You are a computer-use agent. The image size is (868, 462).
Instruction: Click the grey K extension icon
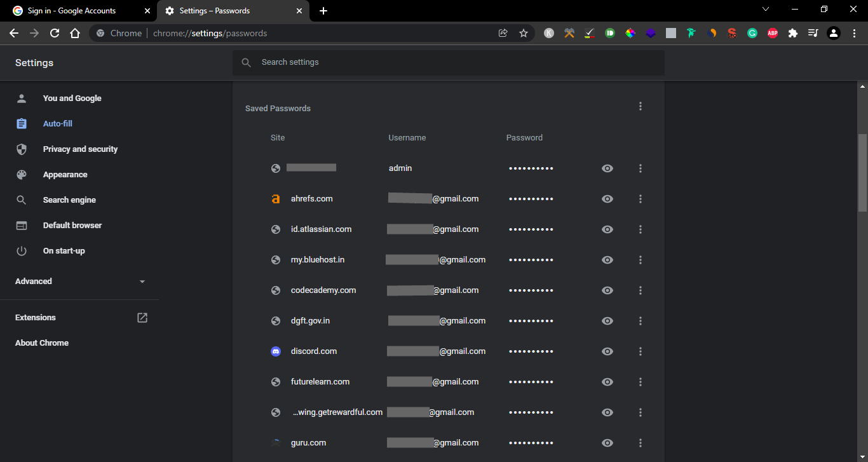coord(549,33)
